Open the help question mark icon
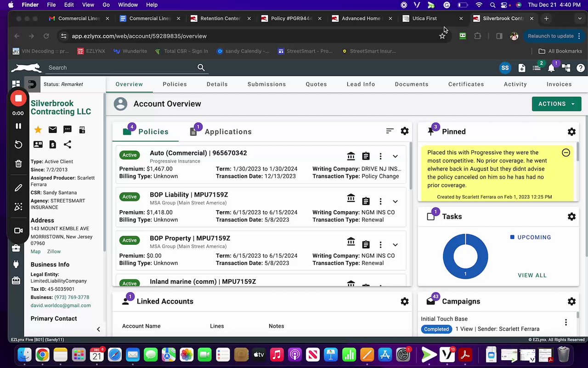Viewport: 588px width, 368px height. click(581, 68)
